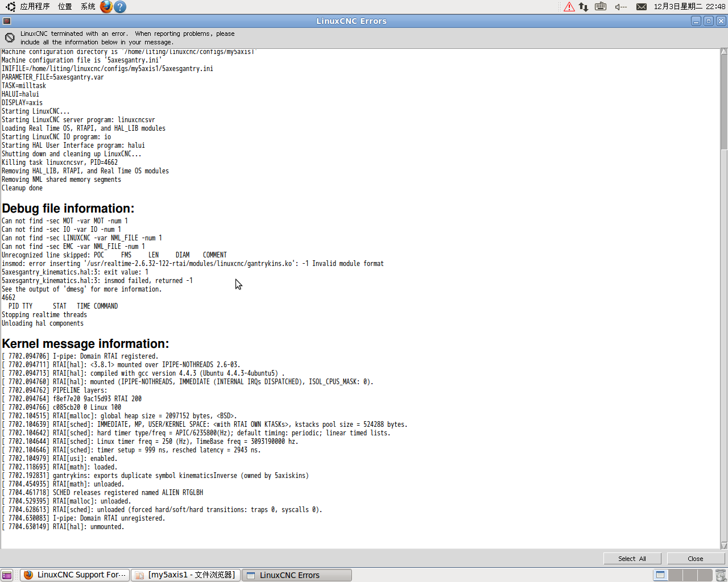Select the second workspace in the switcher
The width and height of the screenshot is (728, 582).
(675, 575)
